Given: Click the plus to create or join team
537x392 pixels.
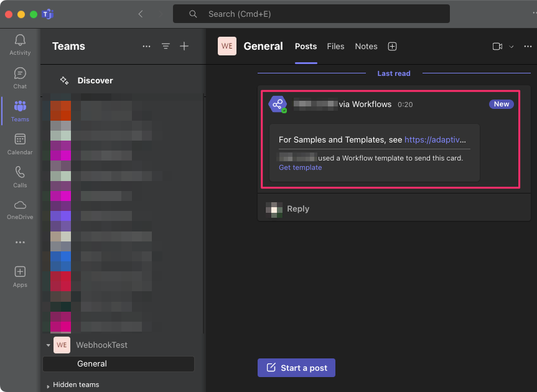Looking at the screenshot, I should point(184,46).
